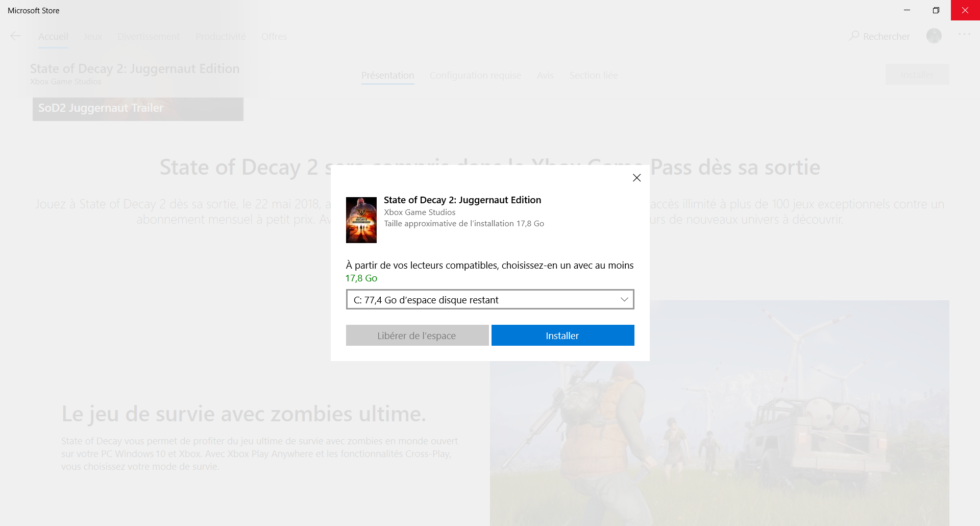Click the Rechercher search icon
This screenshot has width=980, height=526.
(x=854, y=36)
